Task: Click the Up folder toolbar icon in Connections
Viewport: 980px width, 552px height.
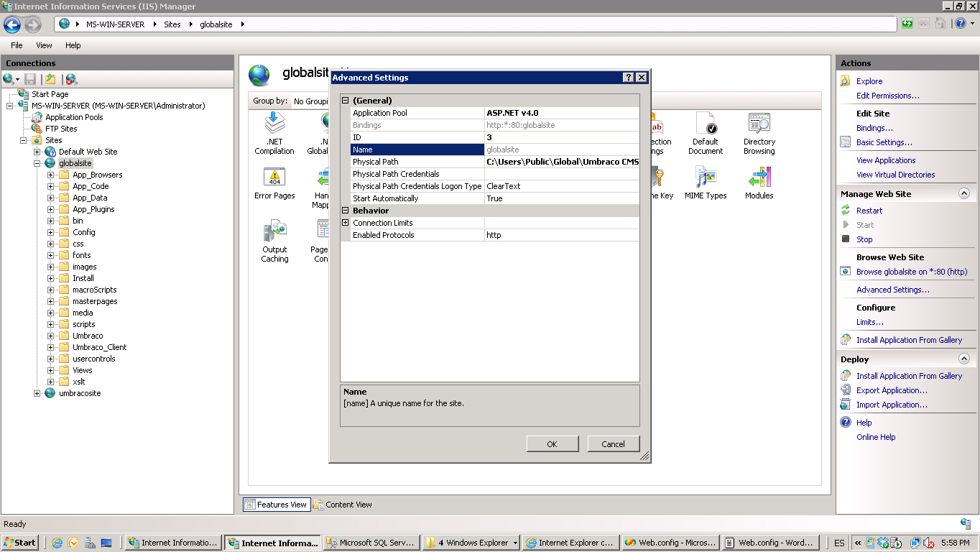Action: (50, 79)
